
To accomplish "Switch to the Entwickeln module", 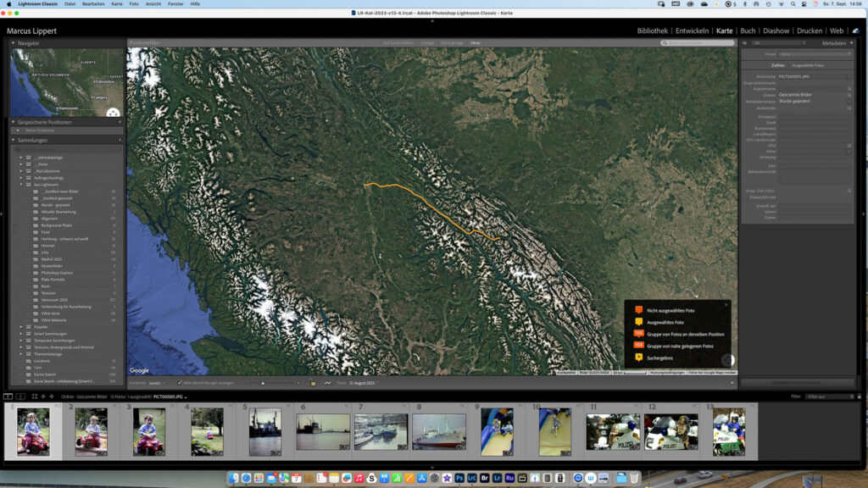I will [692, 31].
